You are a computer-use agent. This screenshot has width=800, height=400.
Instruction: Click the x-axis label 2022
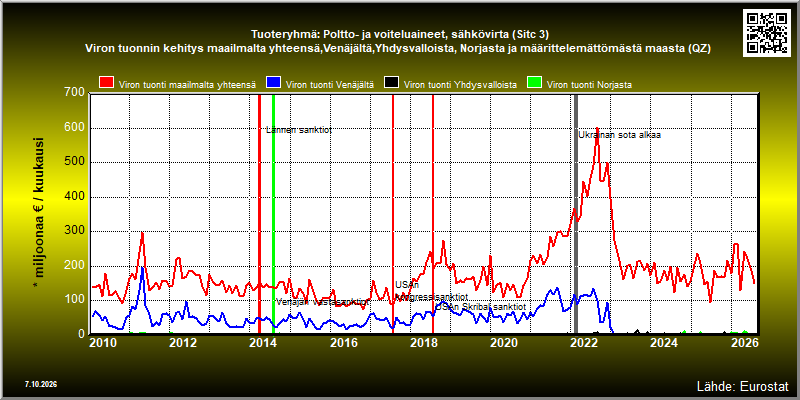coord(583,342)
